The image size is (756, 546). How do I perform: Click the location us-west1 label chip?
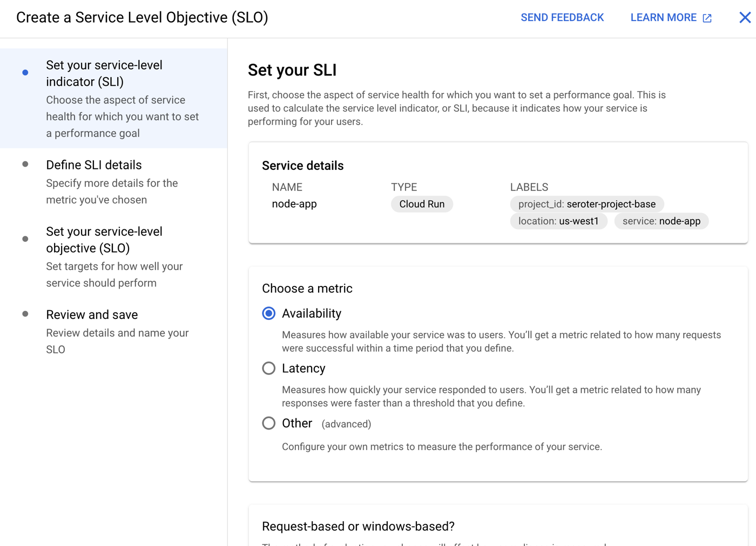pos(558,221)
